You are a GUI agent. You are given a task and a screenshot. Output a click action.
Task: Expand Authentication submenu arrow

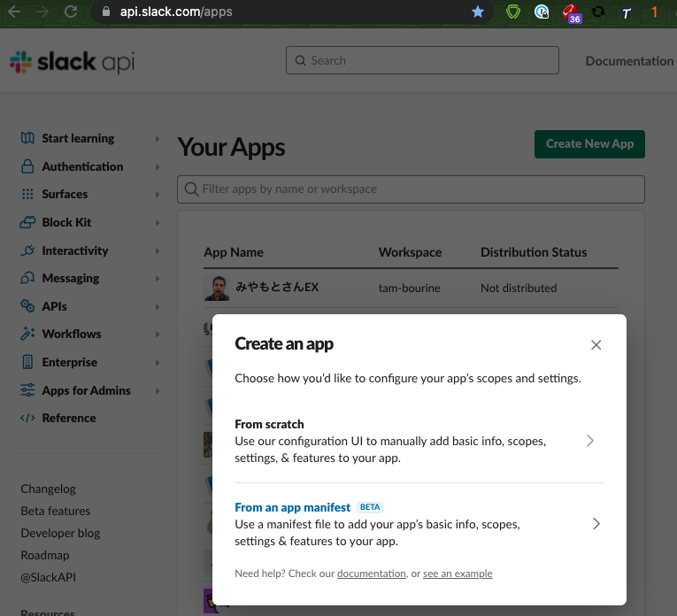click(x=158, y=166)
